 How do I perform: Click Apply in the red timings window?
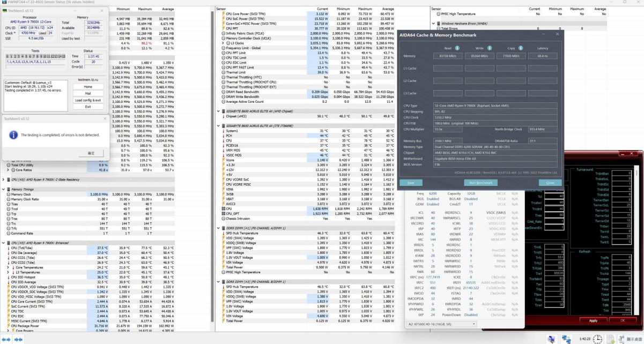pos(593,320)
